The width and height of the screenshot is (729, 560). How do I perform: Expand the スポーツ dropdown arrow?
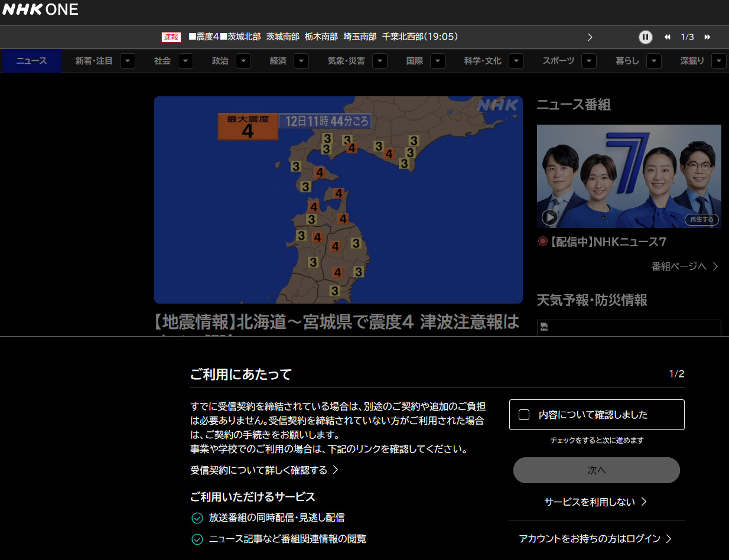(588, 61)
